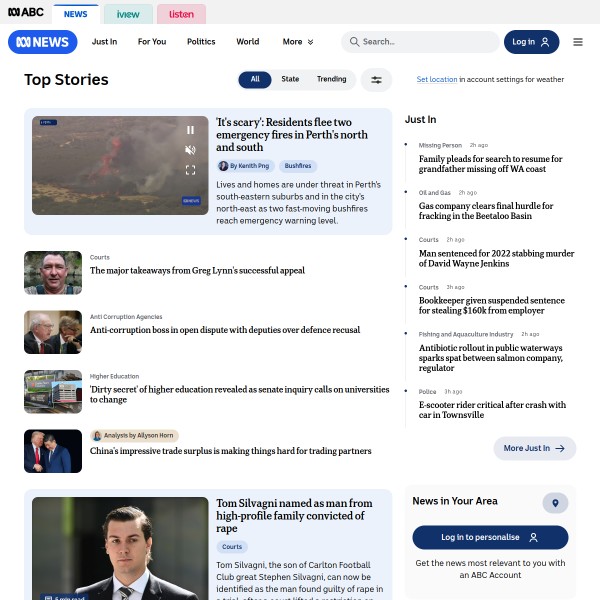Expand the More navigation dropdown
Viewport: 600px width, 600px height.
click(x=298, y=42)
